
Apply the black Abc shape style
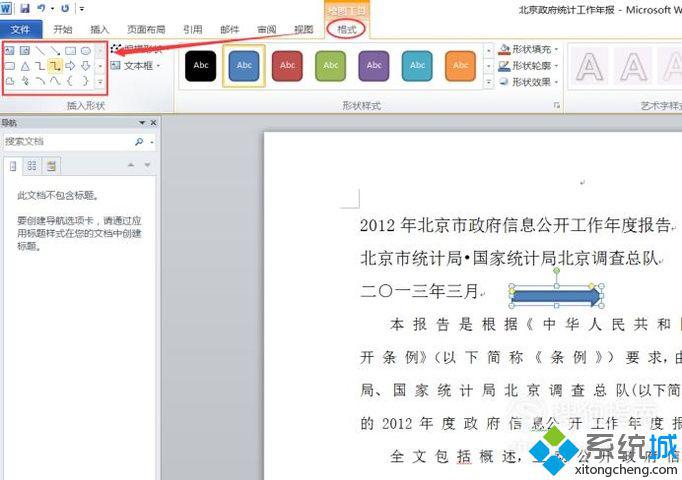click(201, 66)
